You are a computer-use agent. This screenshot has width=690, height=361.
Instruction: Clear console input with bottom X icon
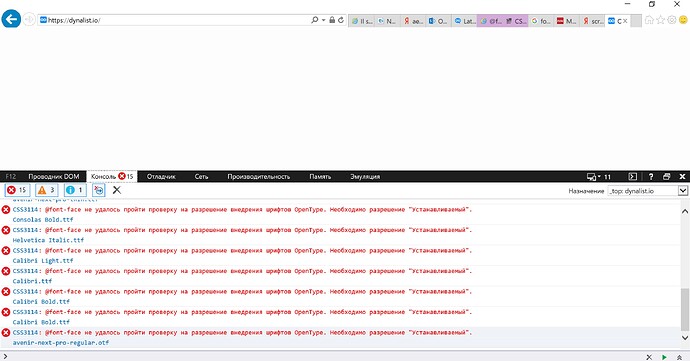coord(649,357)
